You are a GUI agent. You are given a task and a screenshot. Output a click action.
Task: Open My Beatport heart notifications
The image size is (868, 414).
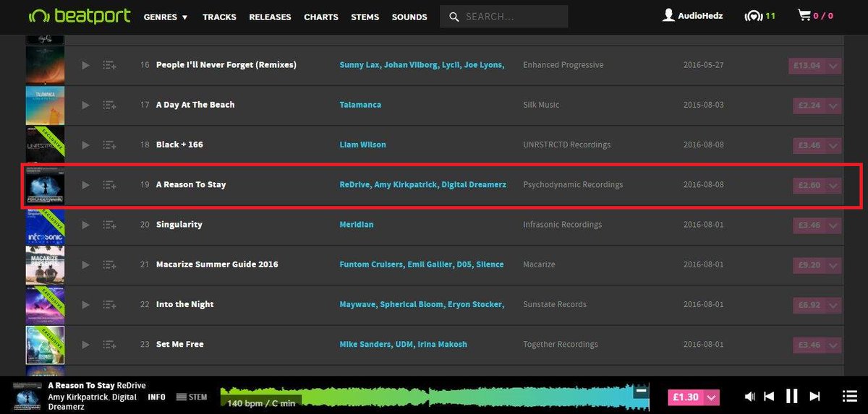tap(759, 16)
